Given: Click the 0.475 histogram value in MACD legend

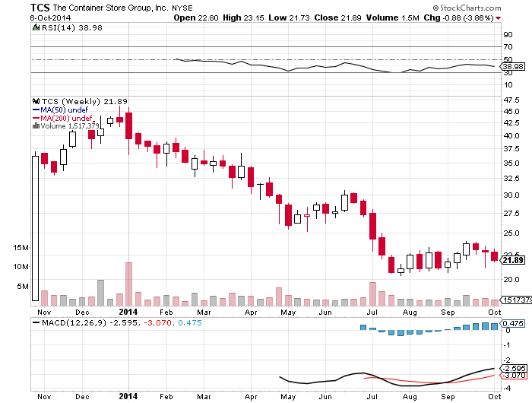Looking at the screenshot, I should click(x=190, y=322).
